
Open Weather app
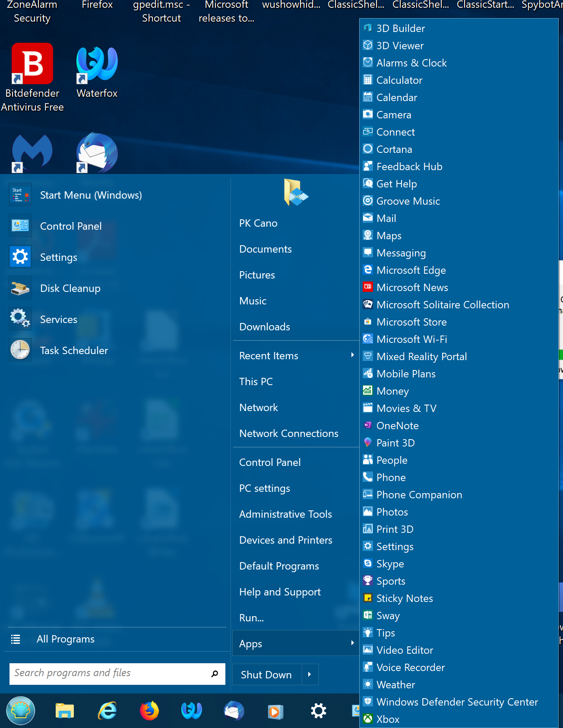(x=459, y=685)
